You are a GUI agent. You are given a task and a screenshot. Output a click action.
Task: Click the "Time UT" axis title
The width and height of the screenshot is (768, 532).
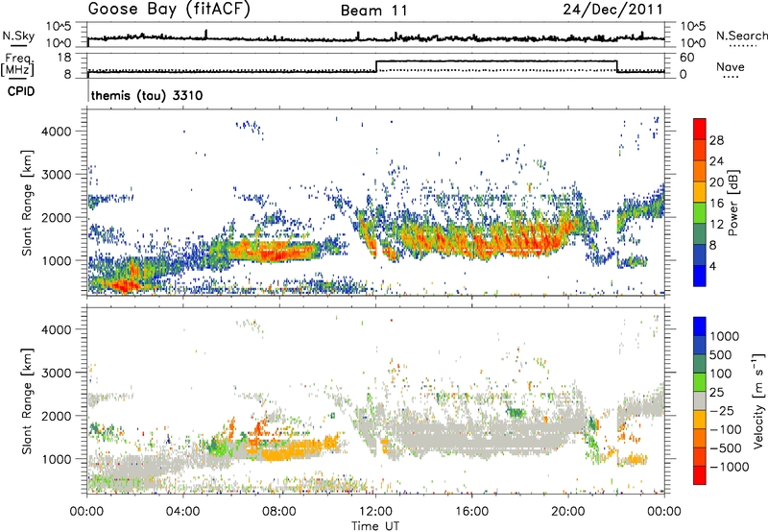(375, 526)
